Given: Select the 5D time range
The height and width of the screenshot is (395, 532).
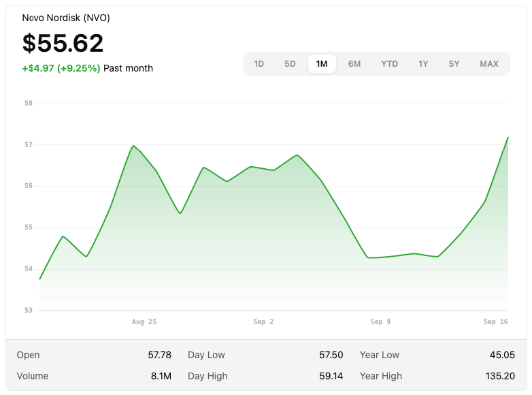Looking at the screenshot, I should 290,64.
